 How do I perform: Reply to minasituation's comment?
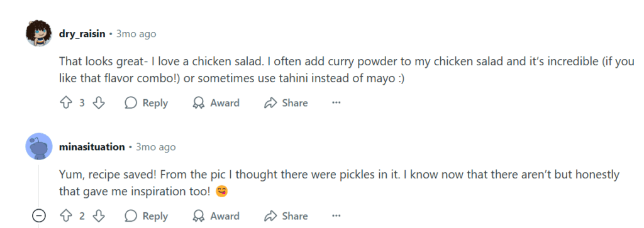coord(146,215)
